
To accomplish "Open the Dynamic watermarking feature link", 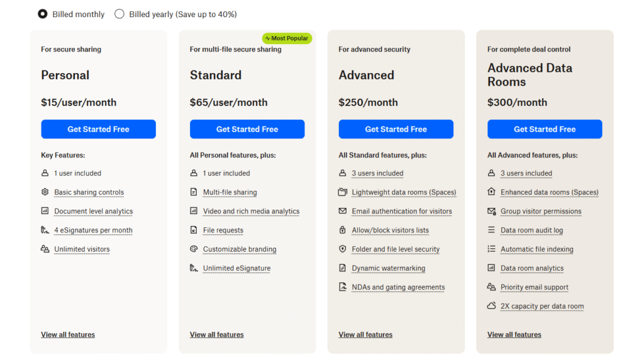I will click(x=388, y=268).
